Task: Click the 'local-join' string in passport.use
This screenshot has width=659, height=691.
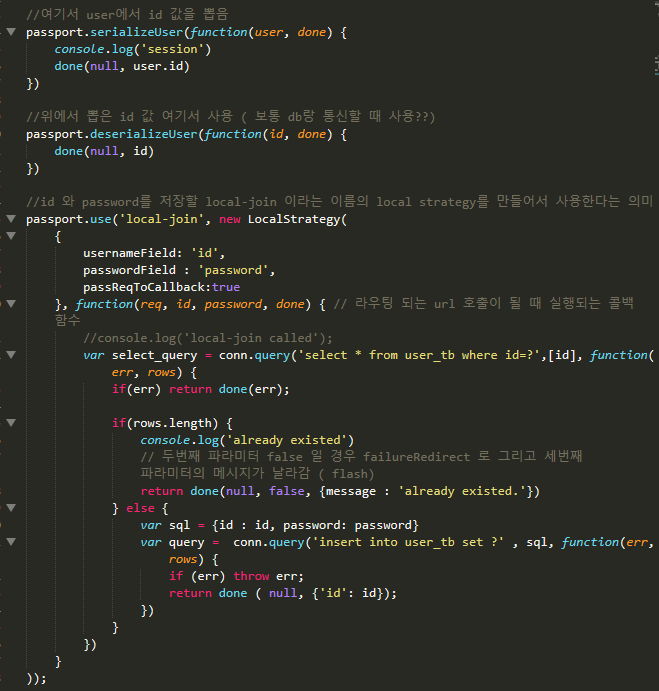Action: [162, 219]
